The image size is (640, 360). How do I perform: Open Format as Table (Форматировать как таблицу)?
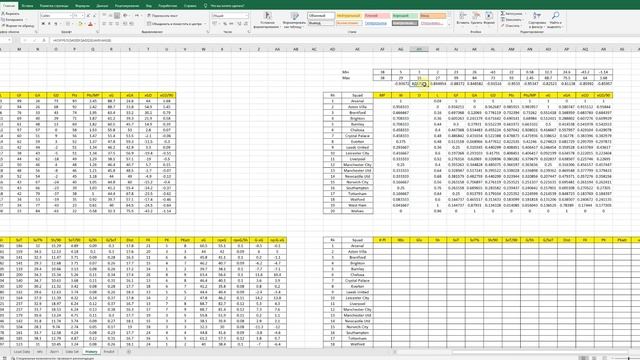(x=293, y=20)
